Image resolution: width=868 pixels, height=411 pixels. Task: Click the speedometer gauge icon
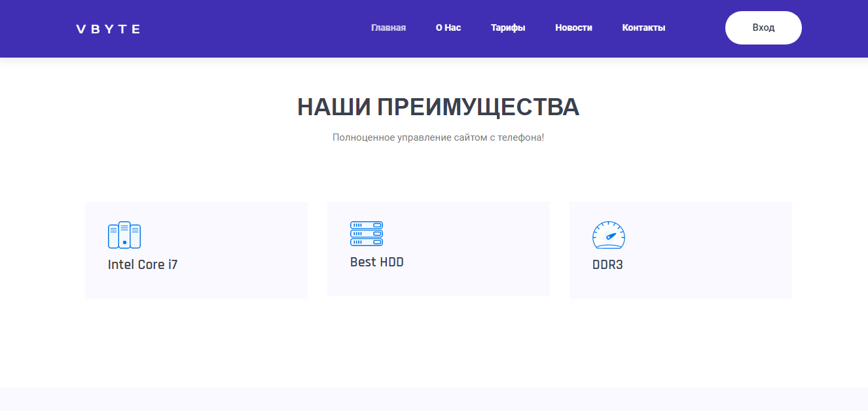point(609,235)
